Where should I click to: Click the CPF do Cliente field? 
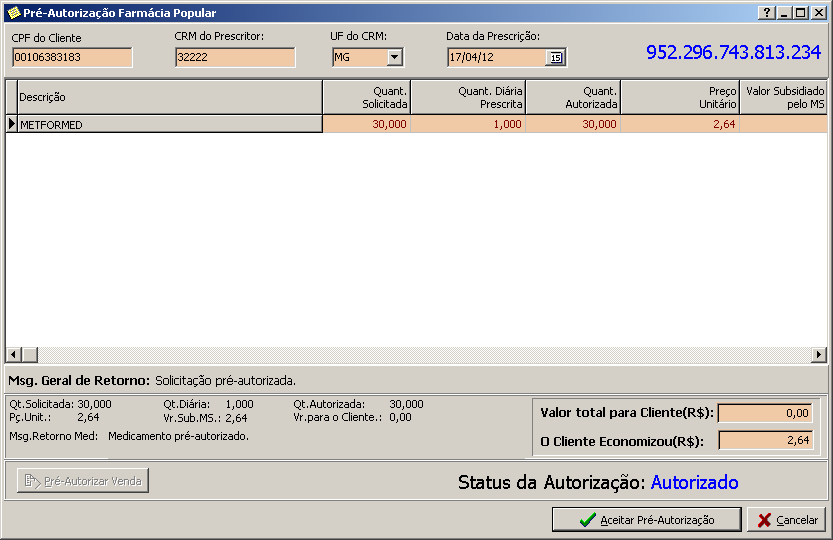coord(72,57)
